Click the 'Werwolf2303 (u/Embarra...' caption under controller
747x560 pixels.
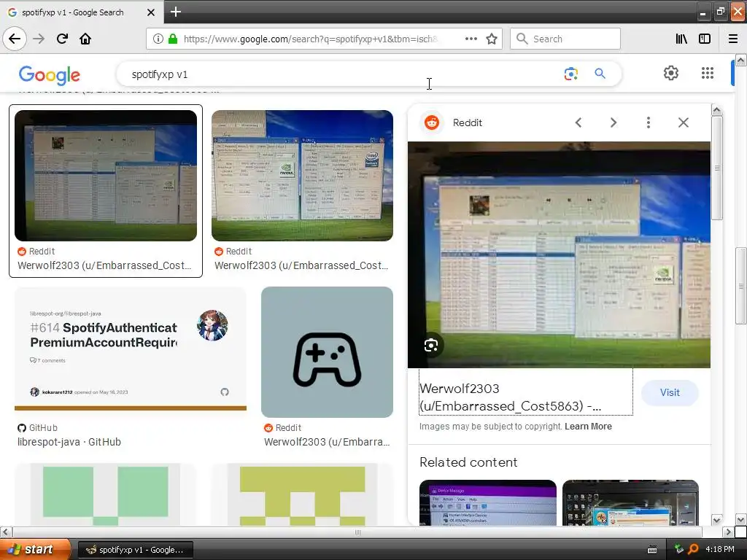point(327,443)
